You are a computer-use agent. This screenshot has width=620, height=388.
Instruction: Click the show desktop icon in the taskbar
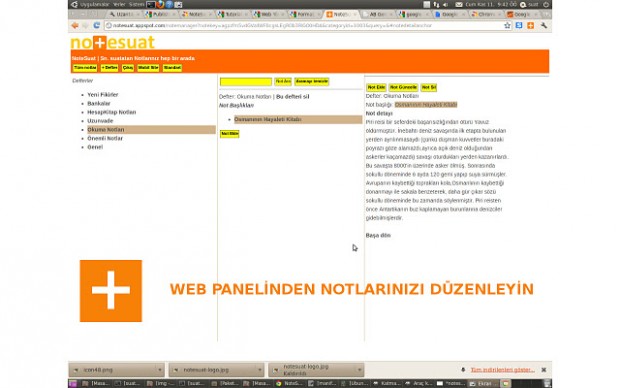[x=73, y=383]
